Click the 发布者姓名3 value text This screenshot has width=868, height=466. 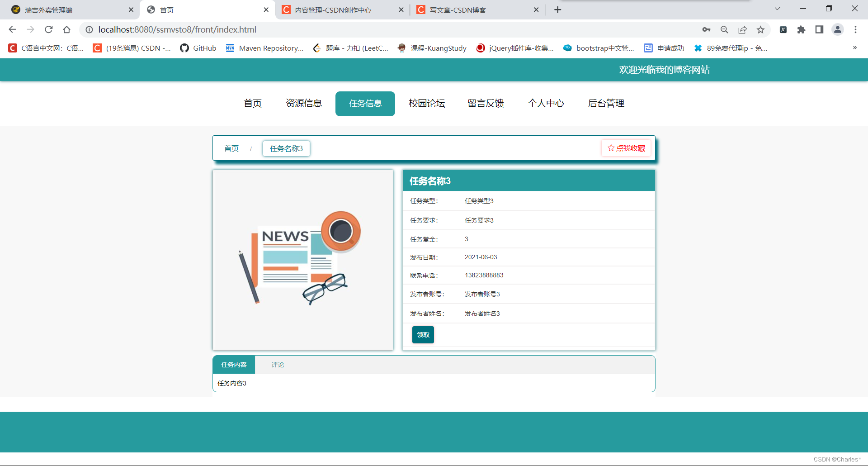(x=482, y=314)
